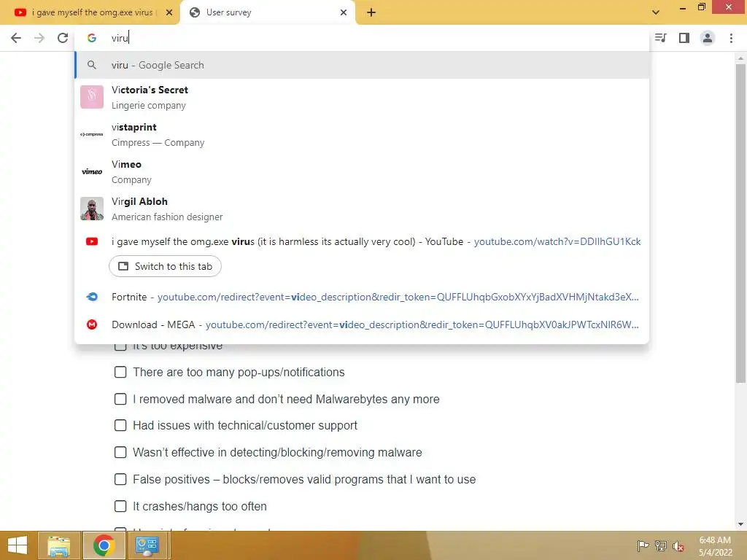
Task: Open Action Center flag icon in tray
Action: pos(643,546)
